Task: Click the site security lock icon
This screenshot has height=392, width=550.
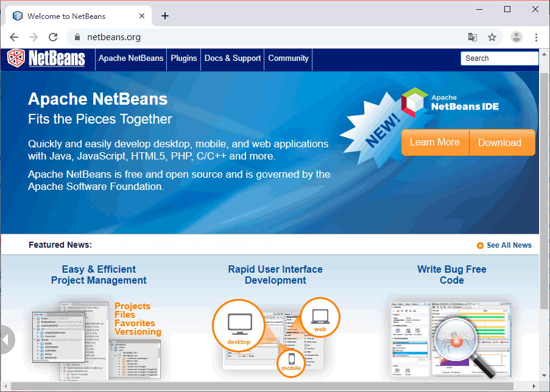Action: 77,37
